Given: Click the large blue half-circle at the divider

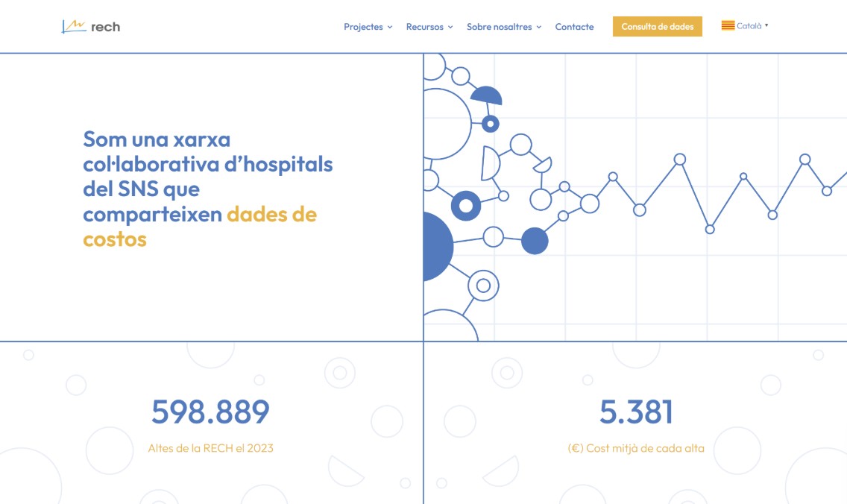Looking at the screenshot, I should [x=438, y=246].
